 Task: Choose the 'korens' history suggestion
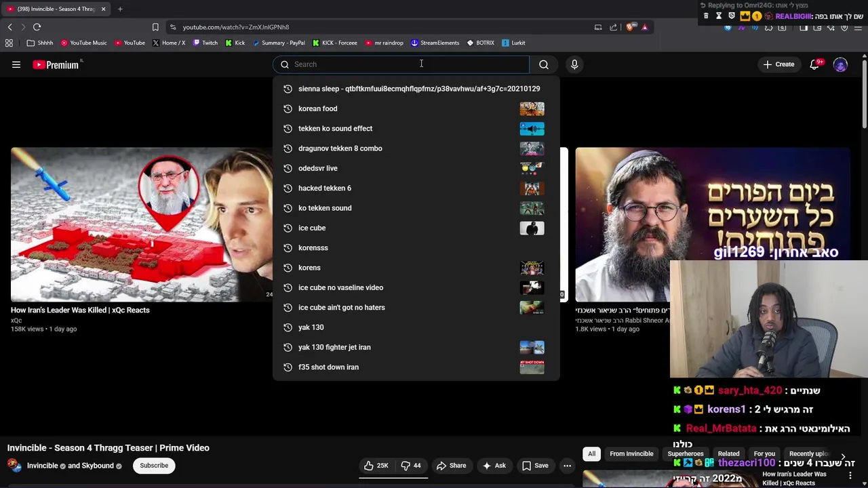pyautogui.click(x=416, y=268)
